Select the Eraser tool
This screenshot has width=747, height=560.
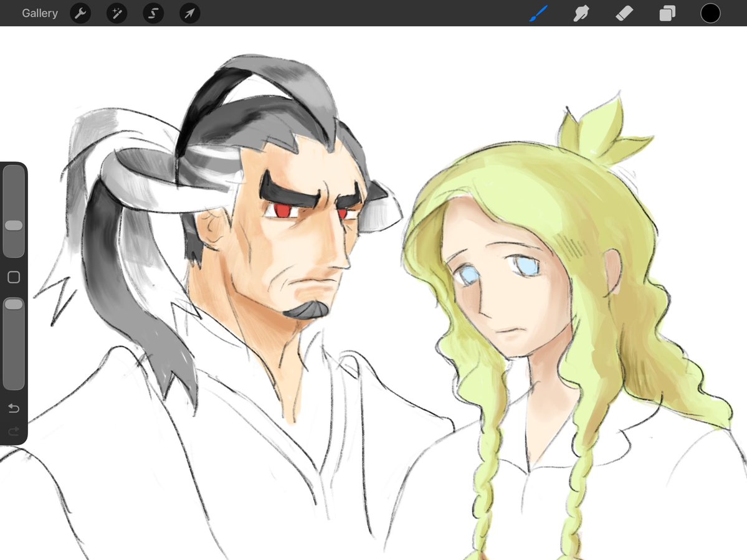click(x=624, y=13)
